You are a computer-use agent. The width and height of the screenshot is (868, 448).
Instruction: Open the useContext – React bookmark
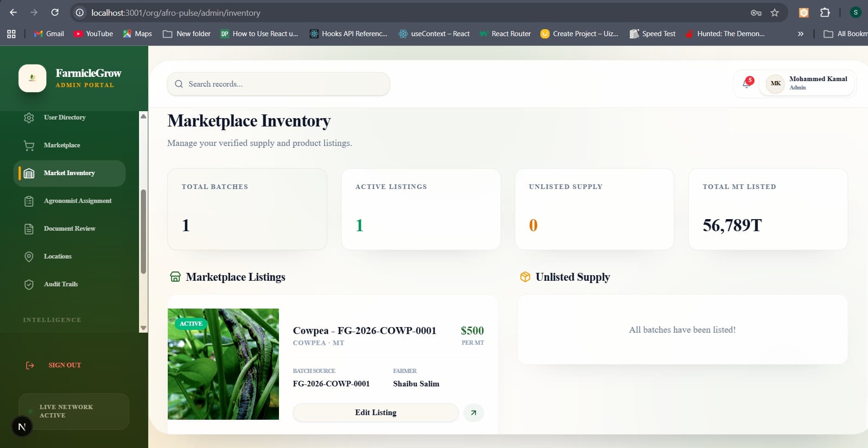coord(434,34)
